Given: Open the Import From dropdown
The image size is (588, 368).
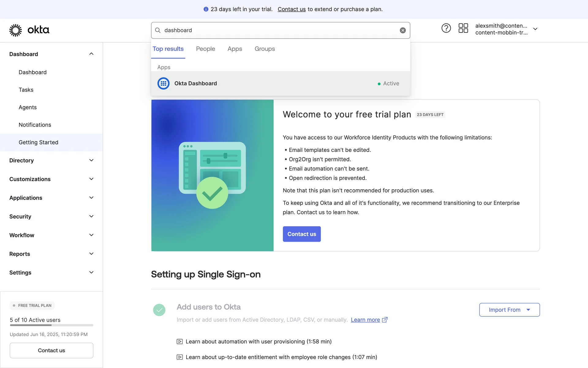Looking at the screenshot, I should click(x=509, y=310).
